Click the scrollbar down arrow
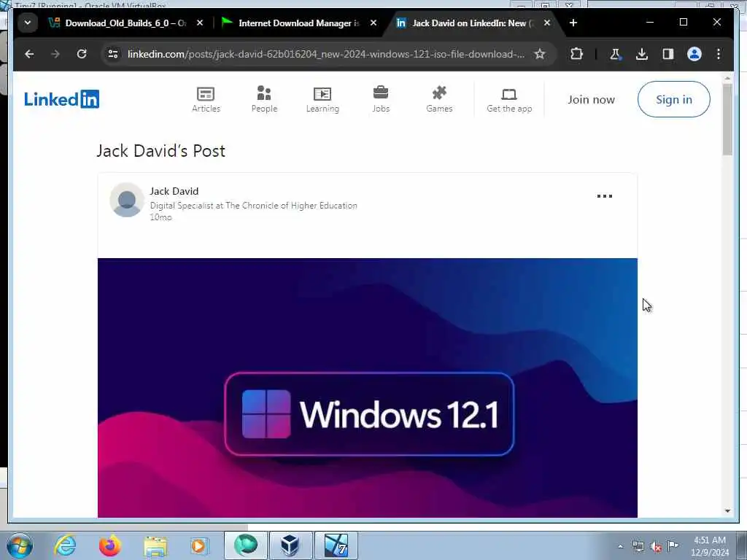The height and width of the screenshot is (560, 747). pyautogui.click(x=727, y=511)
